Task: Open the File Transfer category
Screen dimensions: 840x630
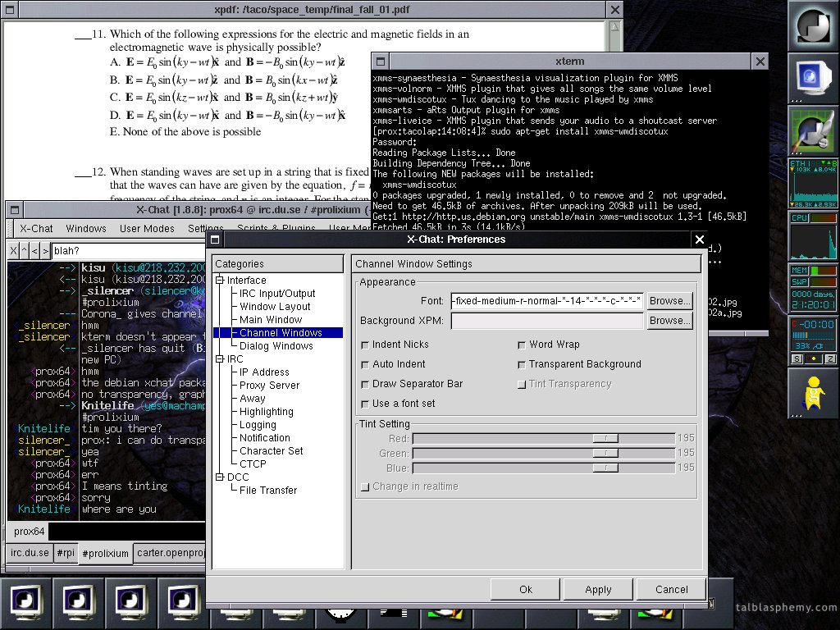Action: pos(268,490)
